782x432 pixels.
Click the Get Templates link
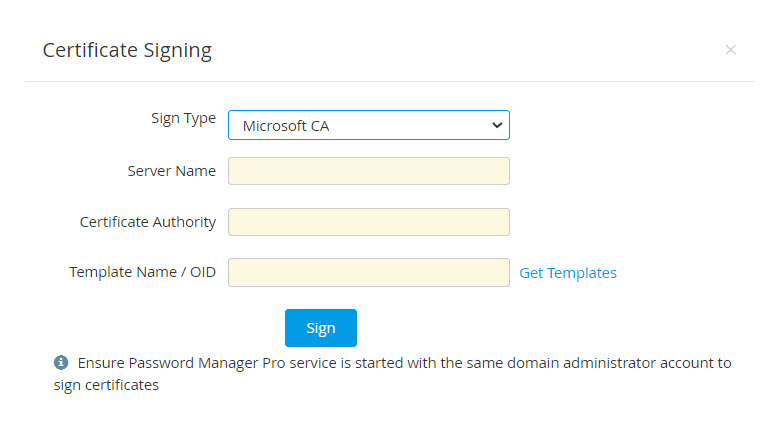(567, 273)
